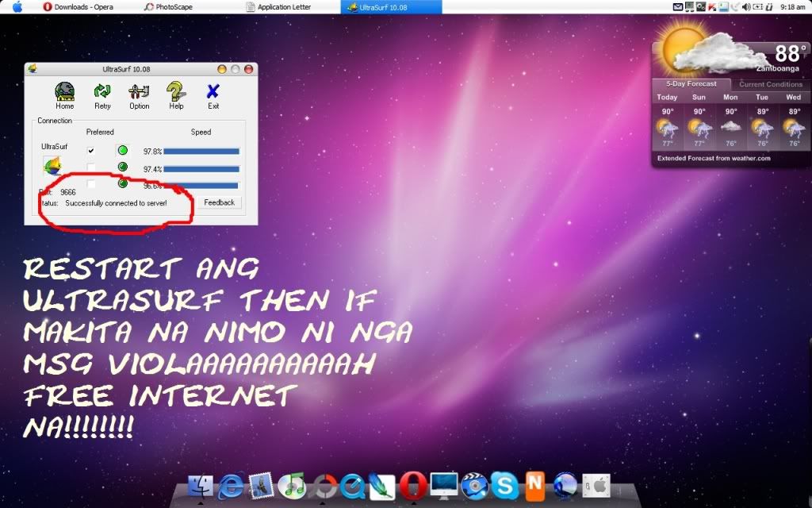Open the clapperboard DVD icon in dock

tap(474, 487)
